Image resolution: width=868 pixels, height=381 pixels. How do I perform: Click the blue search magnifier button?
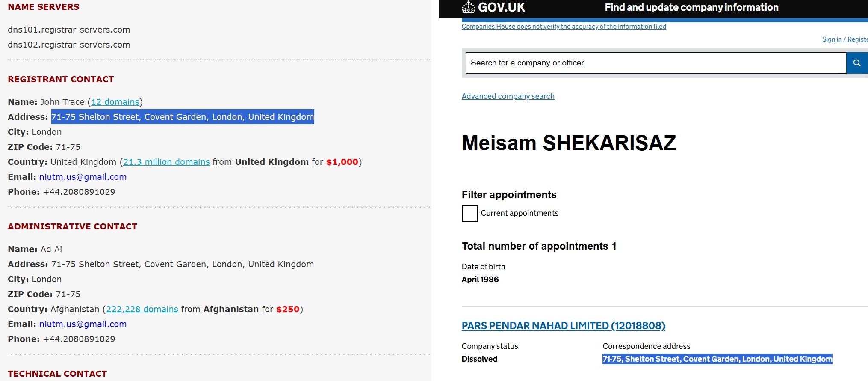point(857,63)
